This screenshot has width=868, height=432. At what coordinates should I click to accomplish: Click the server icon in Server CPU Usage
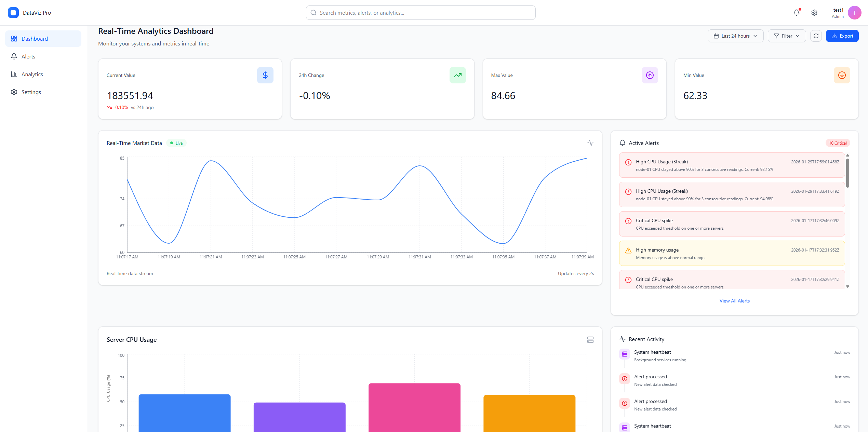coord(590,340)
